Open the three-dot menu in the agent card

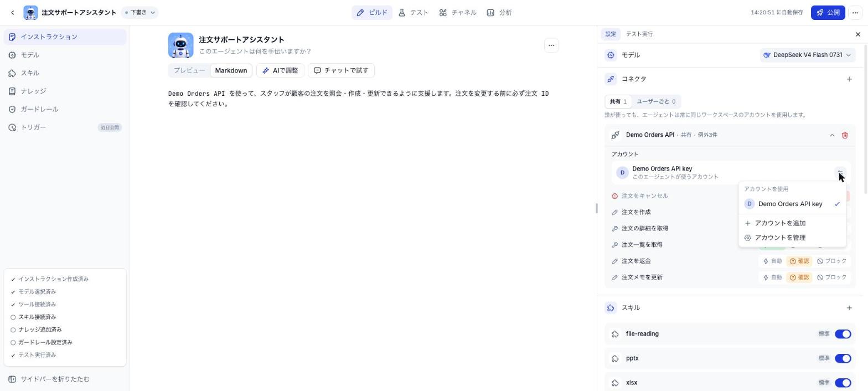pos(551,45)
